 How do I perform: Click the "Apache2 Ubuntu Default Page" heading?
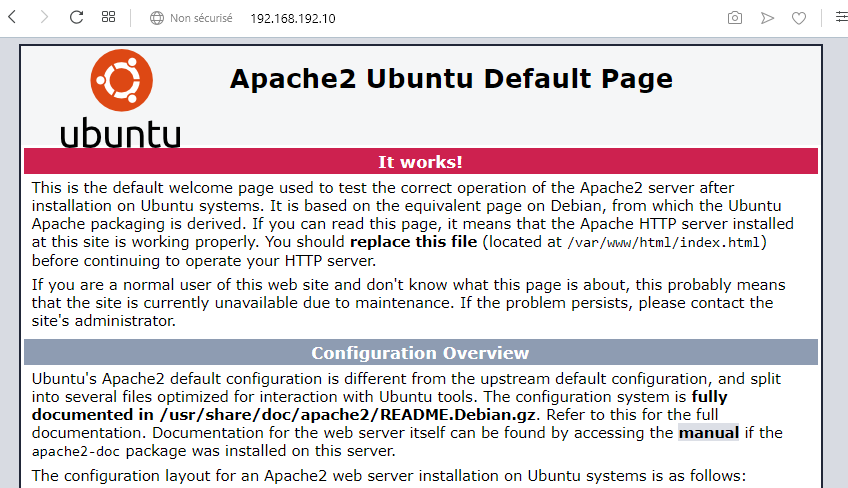click(x=451, y=79)
